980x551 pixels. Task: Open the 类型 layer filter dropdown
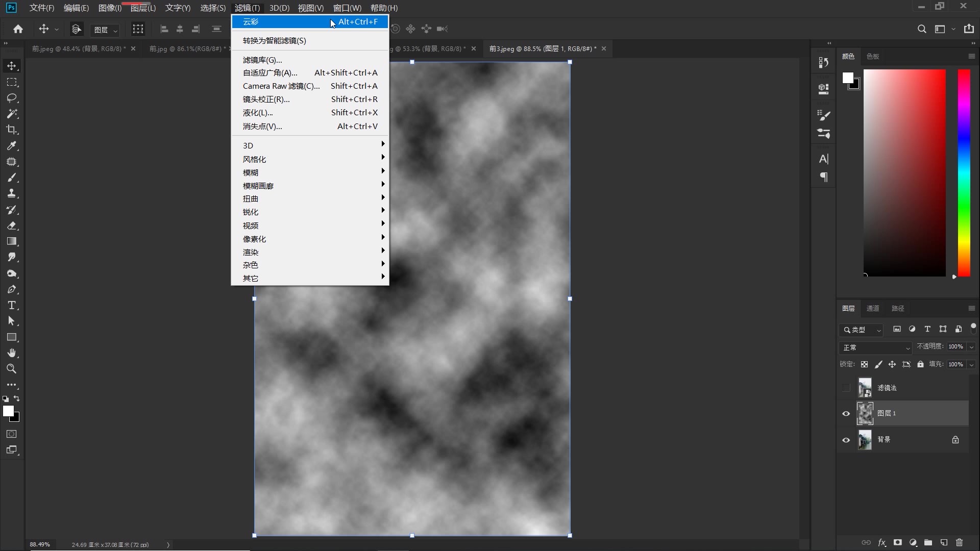(x=861, y=330)
